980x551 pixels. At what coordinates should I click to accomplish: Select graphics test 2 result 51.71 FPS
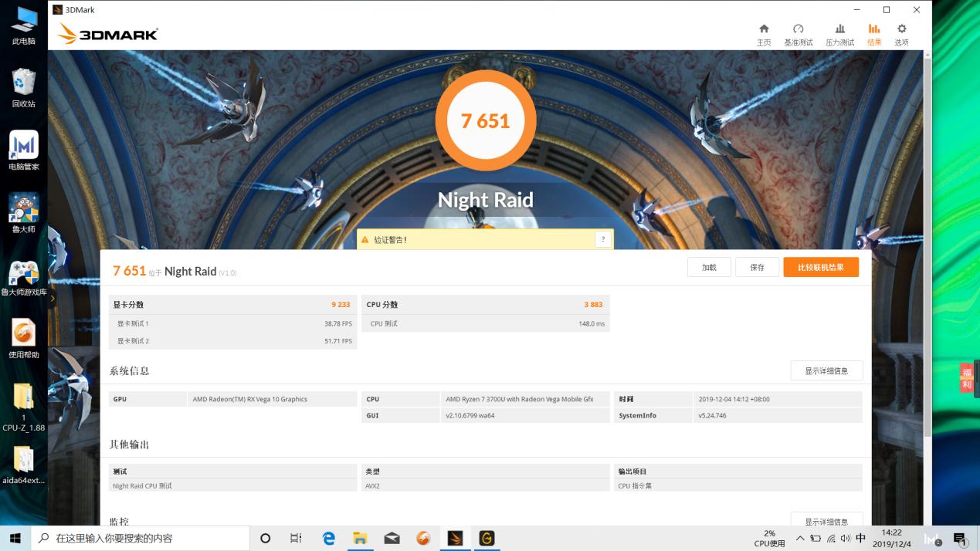point(338,341)
